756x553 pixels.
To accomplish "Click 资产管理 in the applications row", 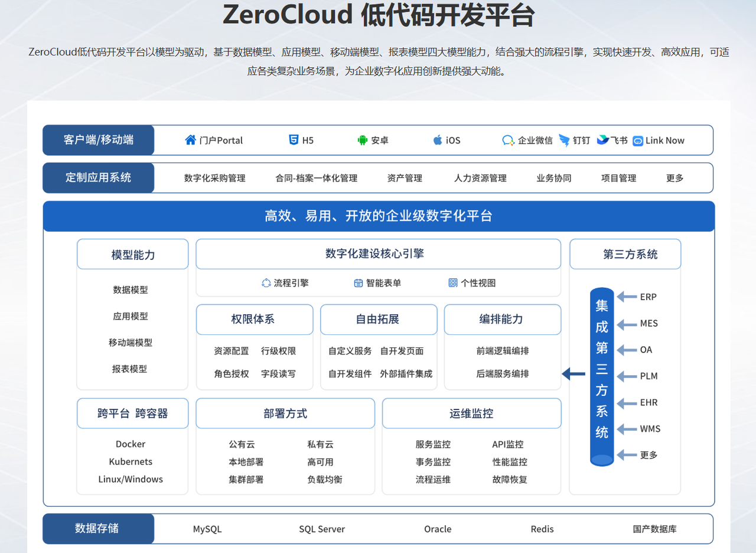I will point(405,178).
